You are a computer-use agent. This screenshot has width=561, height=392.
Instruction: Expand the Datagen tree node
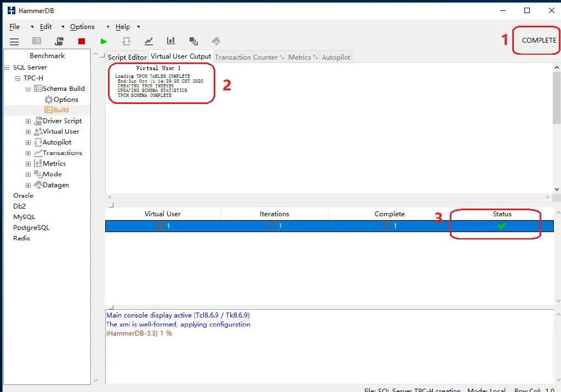[28, 185]
